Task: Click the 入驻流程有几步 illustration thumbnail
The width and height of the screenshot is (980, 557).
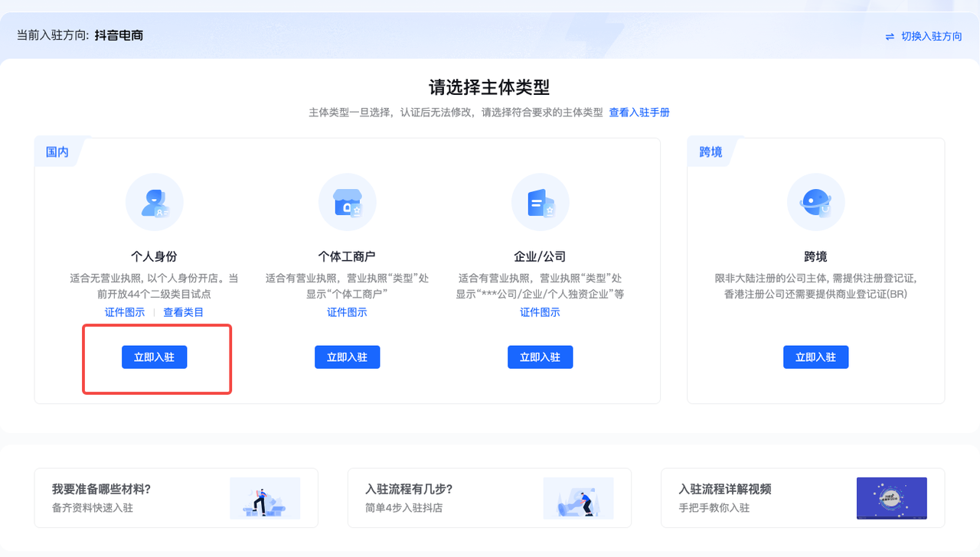Action: pos(579,498)
